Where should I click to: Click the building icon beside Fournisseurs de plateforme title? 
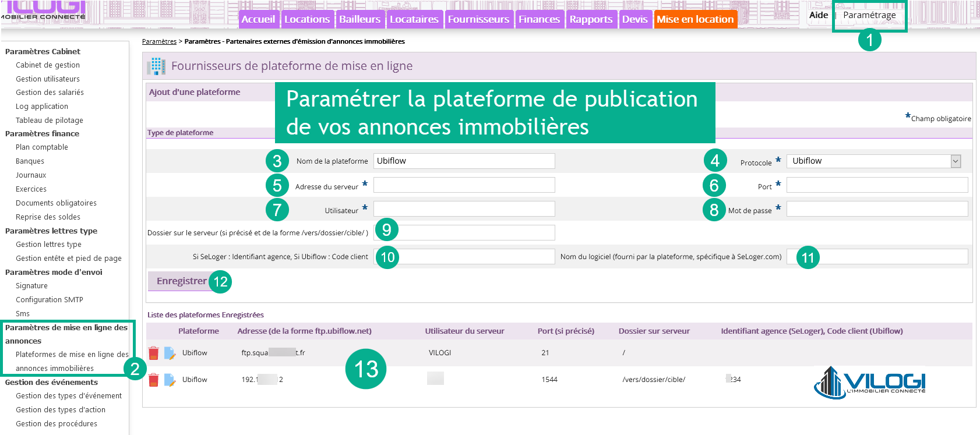coord(156,66)
